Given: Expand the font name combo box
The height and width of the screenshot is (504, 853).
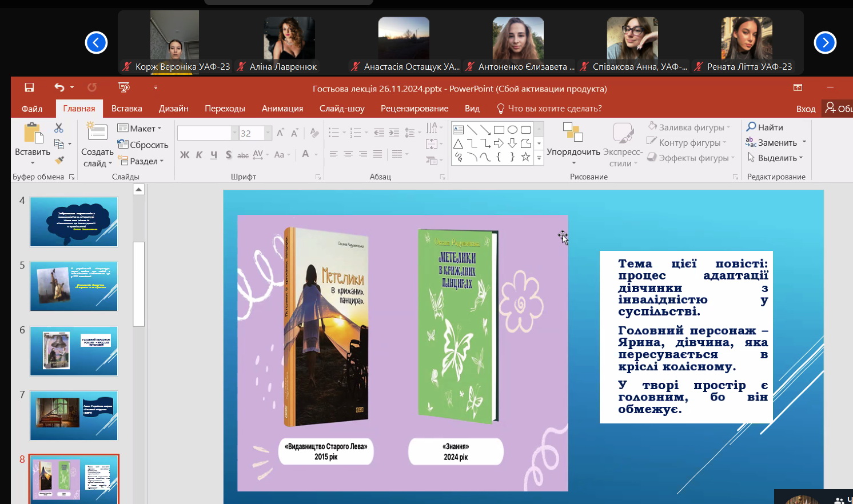Looking at the screenshot, I should pyautogui.click(x=234, y=133).
